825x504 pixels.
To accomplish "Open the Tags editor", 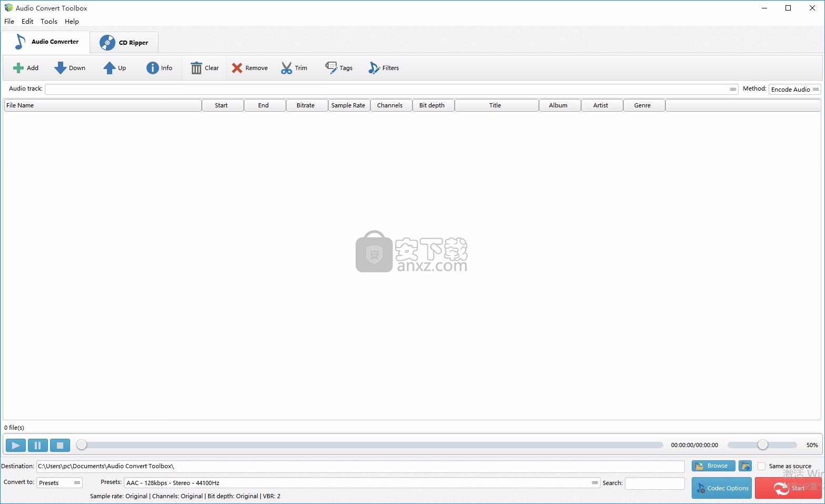I will tap(339, 68).
